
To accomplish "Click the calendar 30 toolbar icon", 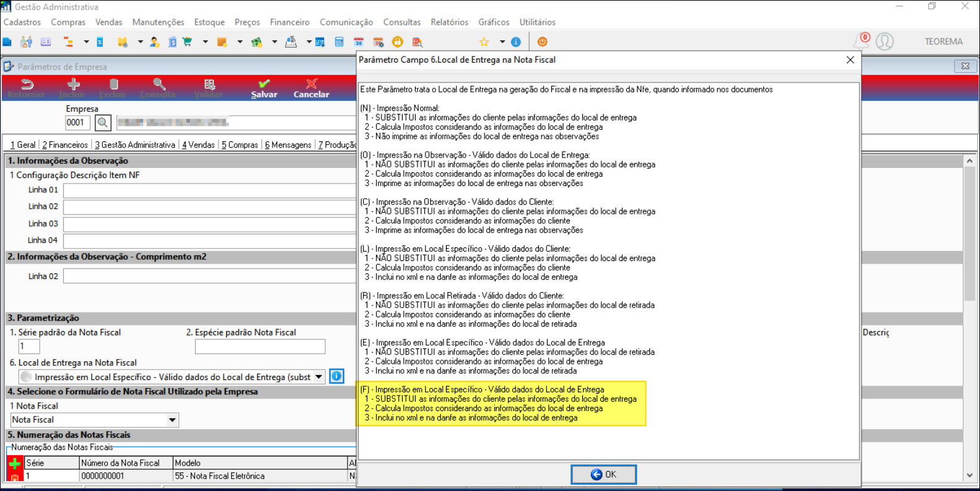I will [359, 42].
